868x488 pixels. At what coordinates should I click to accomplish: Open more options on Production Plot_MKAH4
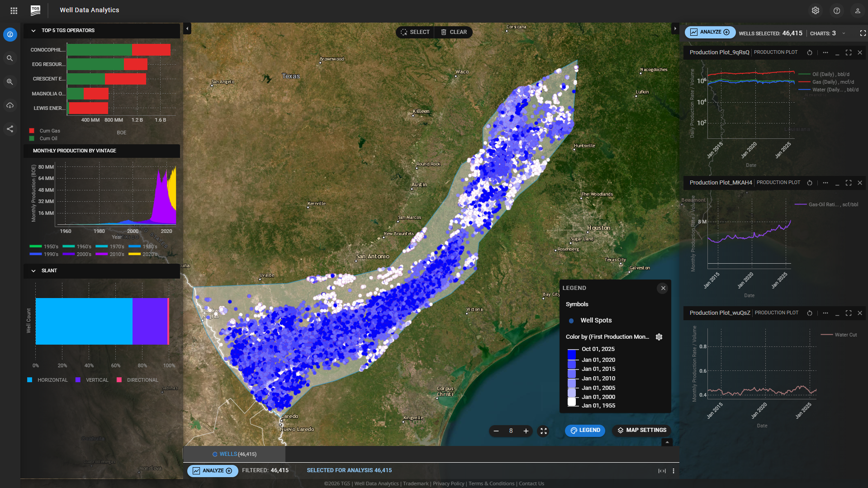(x=825, y=183)
